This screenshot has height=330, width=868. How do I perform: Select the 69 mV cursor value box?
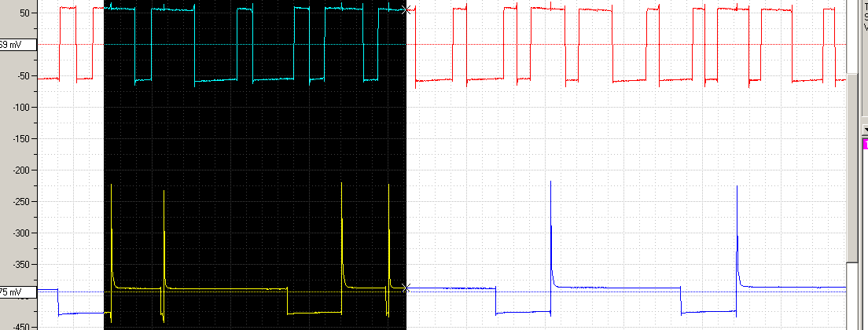coord(18,44)
